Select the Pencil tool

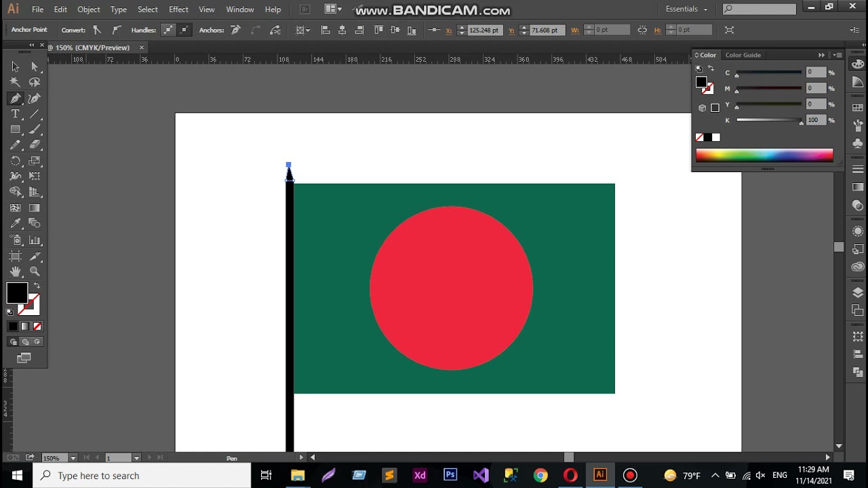(x=15, y=145)
